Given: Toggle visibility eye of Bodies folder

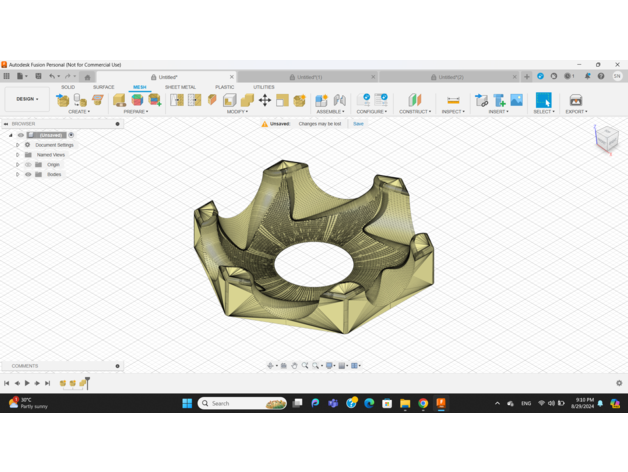Looking at the screenshot, I should pos(28,174).
